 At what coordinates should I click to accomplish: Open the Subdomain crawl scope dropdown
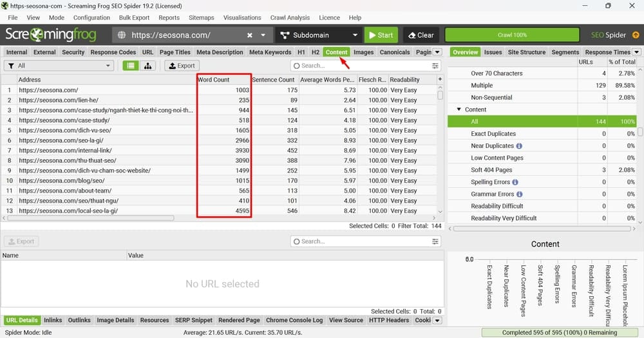coord(319,35)
